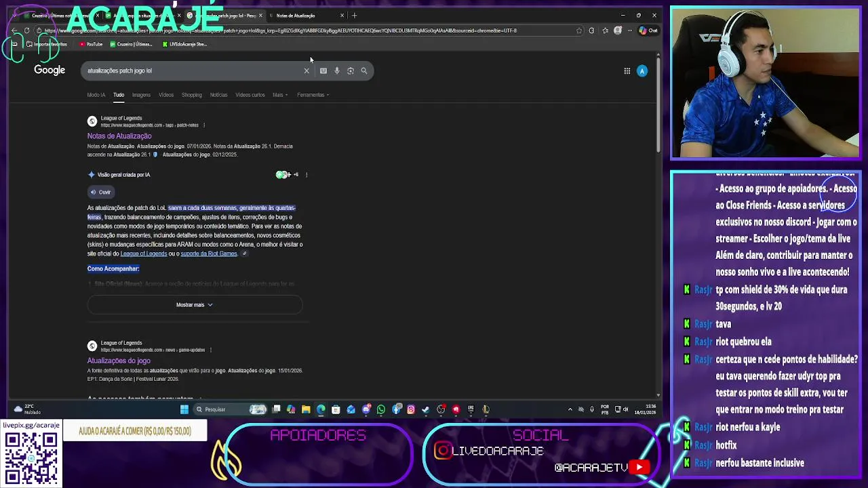
Task: Open more options for patch-notes result
Action: 204,125
